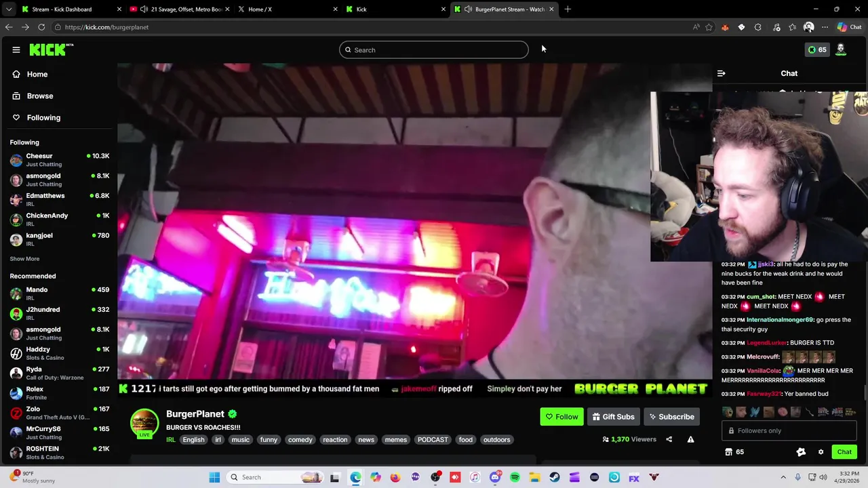The height and width of the screenshot is (488, 868).
Task: Activate Read aloud icon in address bar
Action: (x=696, y=27)
